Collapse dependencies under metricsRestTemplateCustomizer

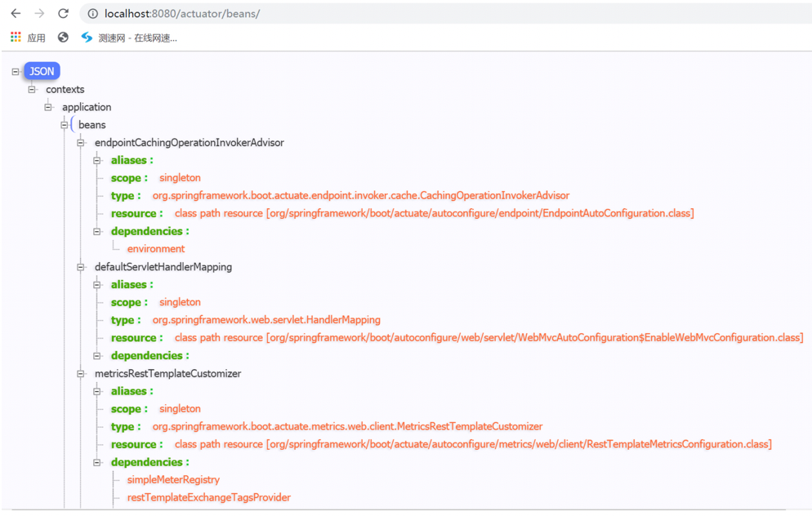pyautogui.click(x=97, y=462)
